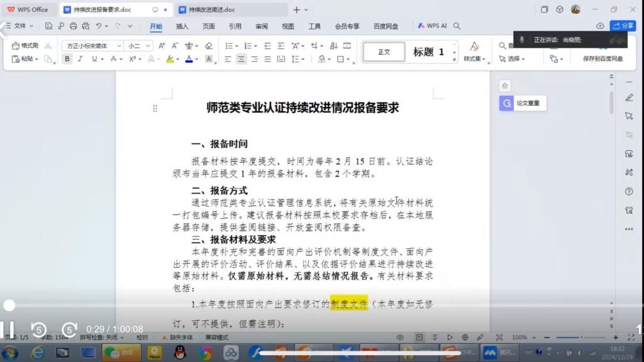Click the cloud upload icon beside Share
This screenshot has height=362, width=644.
[600, 26]
